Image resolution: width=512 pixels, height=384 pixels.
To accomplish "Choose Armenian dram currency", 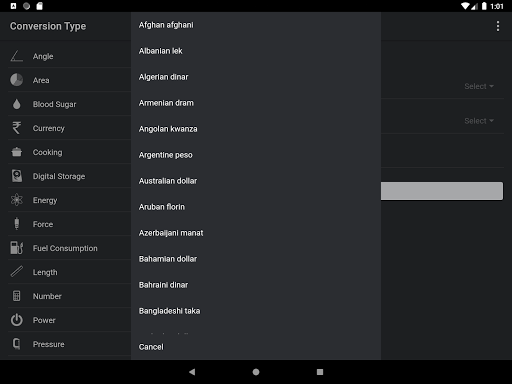I will tap(256, 103).
